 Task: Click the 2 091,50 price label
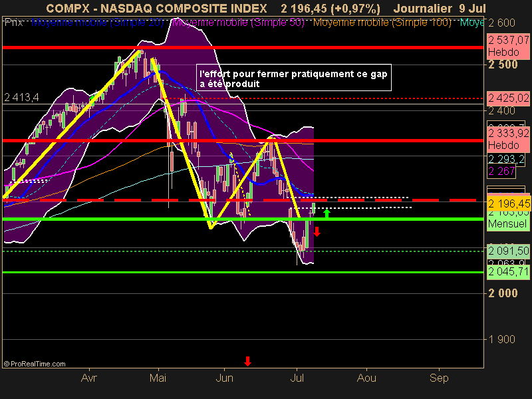tap(508, 251)
